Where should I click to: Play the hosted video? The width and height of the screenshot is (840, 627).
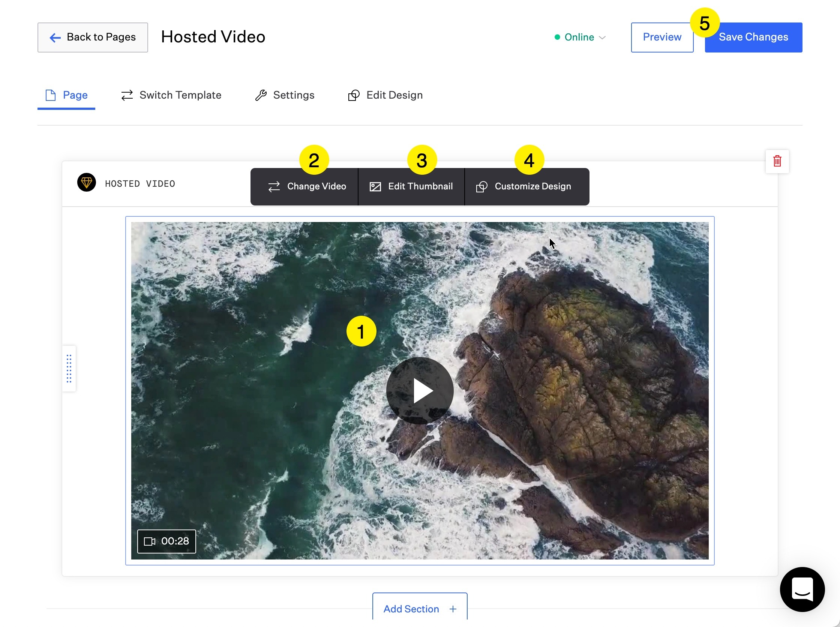click(420, 390)
